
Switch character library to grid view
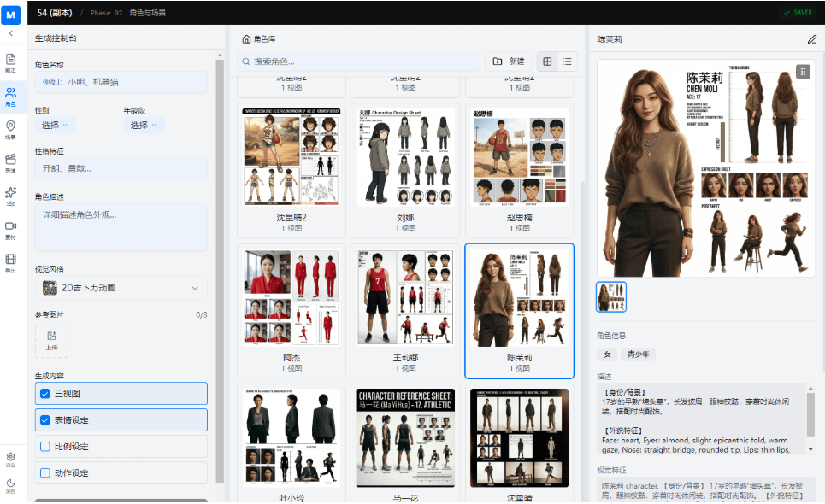[547, 62]
